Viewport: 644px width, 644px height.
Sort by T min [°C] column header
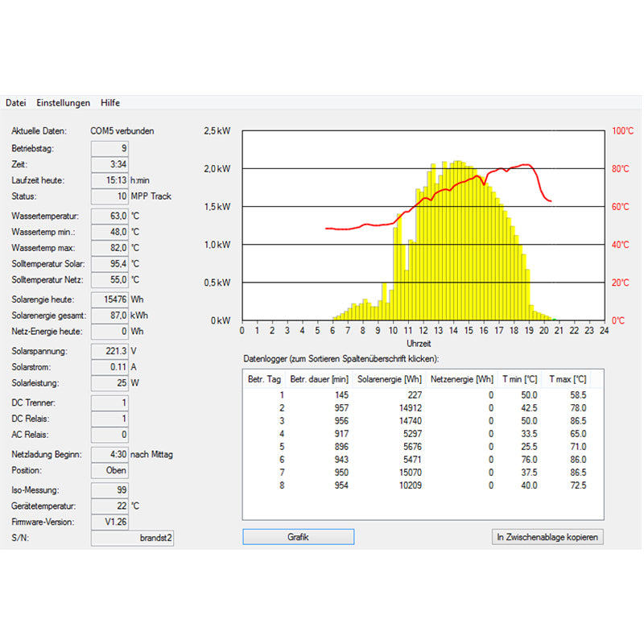519,379
